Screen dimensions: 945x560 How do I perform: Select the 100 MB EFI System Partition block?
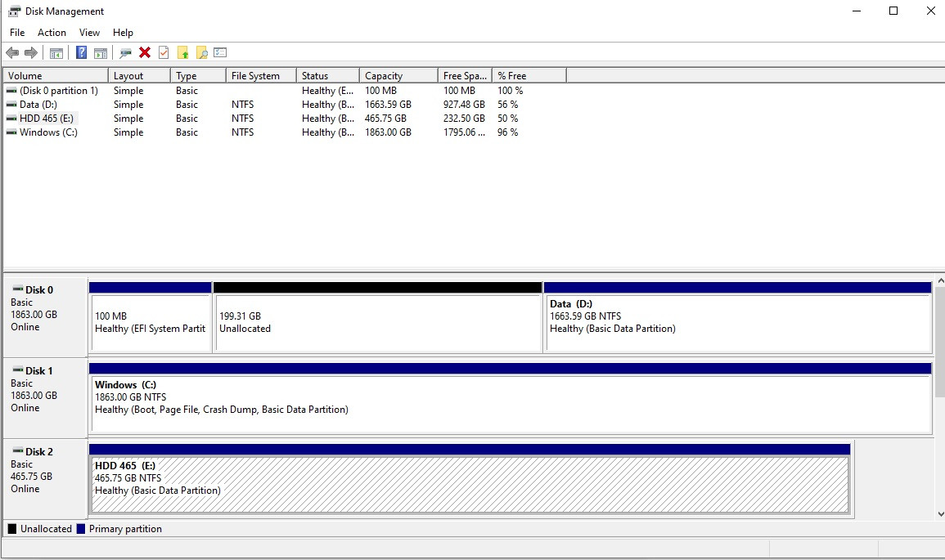[150, 317]
